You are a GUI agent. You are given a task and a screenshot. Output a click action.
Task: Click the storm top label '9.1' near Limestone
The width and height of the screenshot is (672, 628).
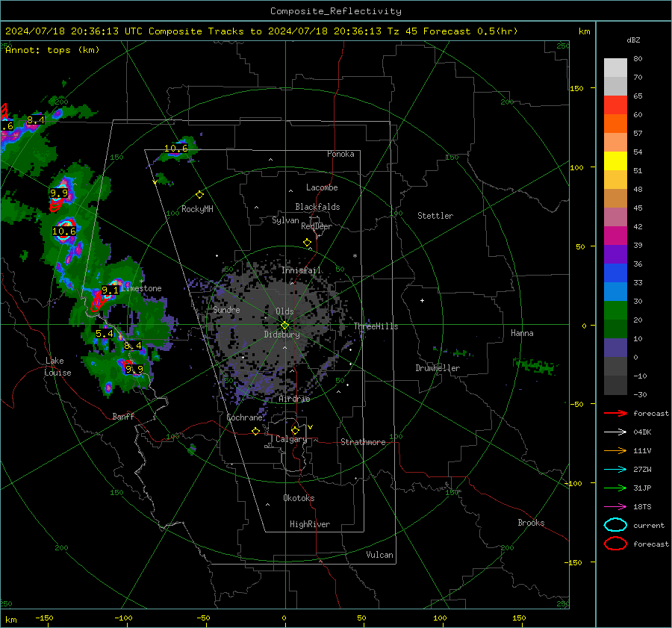(110, 290)
